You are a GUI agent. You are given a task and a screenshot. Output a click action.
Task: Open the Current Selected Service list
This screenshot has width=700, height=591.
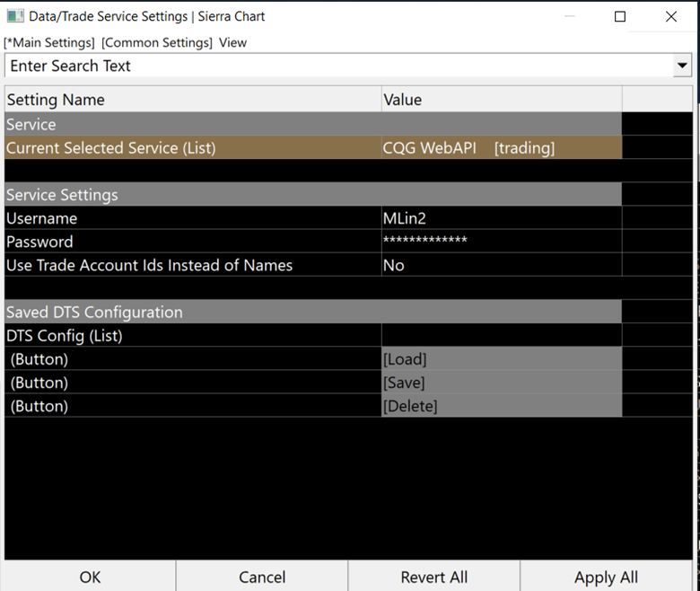point(500,148)
